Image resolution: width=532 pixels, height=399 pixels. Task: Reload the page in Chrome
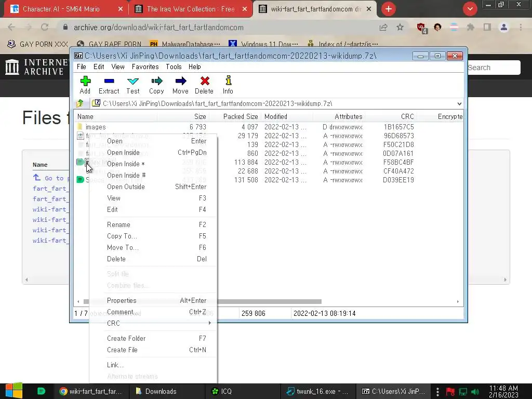[45, 27]
